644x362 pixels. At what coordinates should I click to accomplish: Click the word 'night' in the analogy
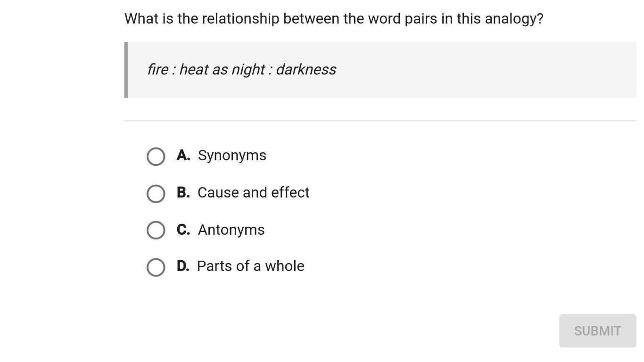(x=248, y=70)
